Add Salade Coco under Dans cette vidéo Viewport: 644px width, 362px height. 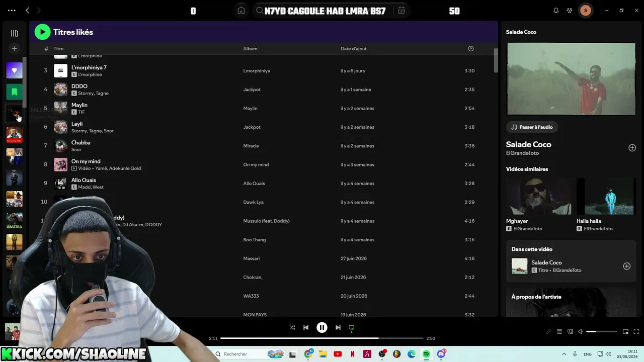click(627, 266)
